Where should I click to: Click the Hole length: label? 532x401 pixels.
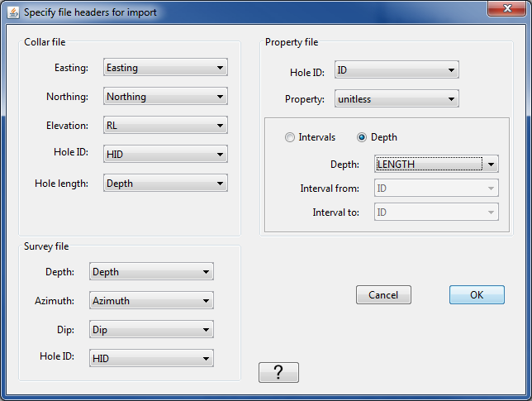(x=61, y=184)
